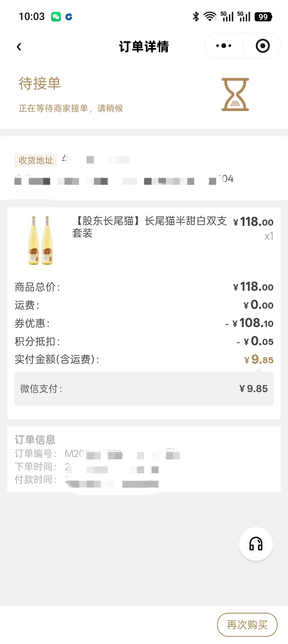
Task: Tap the WeChat icon in status bar
Action: tap(56, 17)
